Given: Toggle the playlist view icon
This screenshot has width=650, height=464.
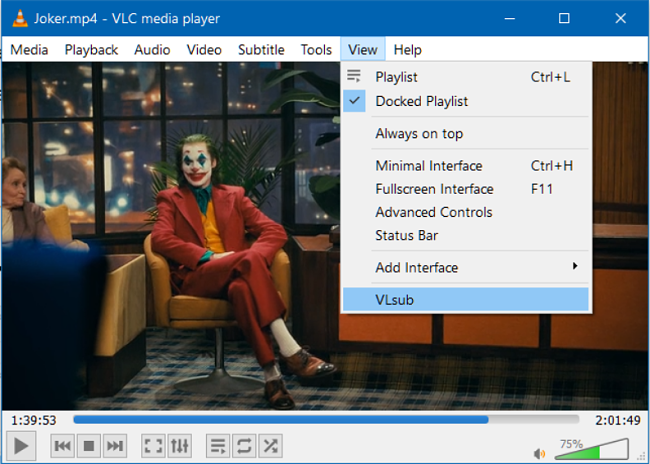Looking at the screenshot, I should [x=218, y=446].
